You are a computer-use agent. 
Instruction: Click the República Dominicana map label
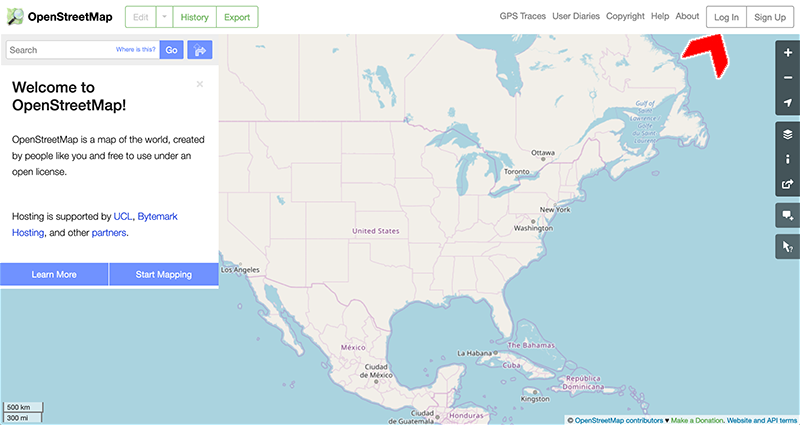click(582, 383)
